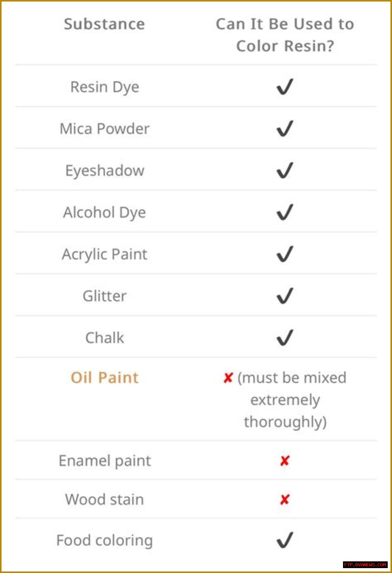The width and height of the screenshot is (392, 573).
Task: Click the Chalk row checkmark
Action: [285, 338]
